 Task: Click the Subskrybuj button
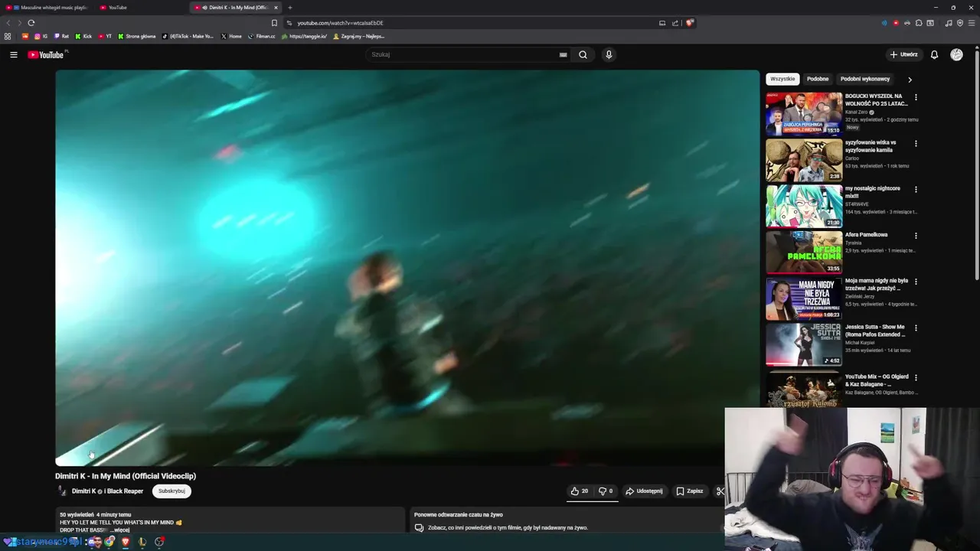[171, 491]
